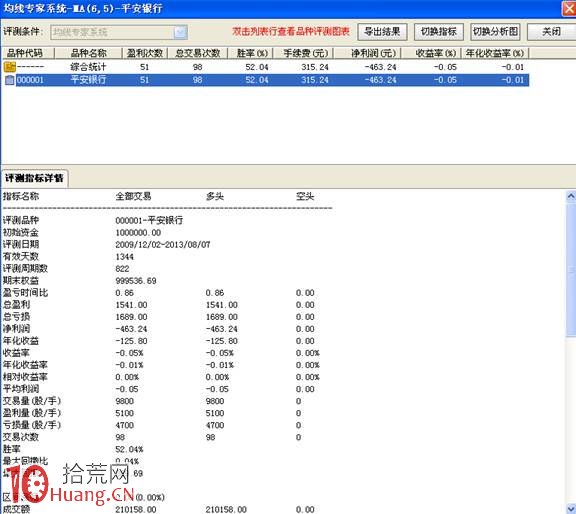
Task: Click the 总交易次数 column header
Action: tap(198, 53)
